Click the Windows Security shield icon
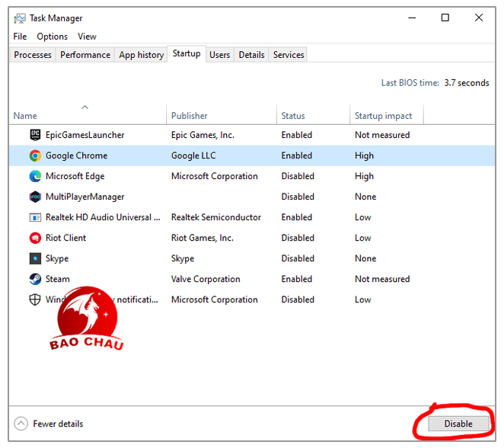 pos(35,299)
